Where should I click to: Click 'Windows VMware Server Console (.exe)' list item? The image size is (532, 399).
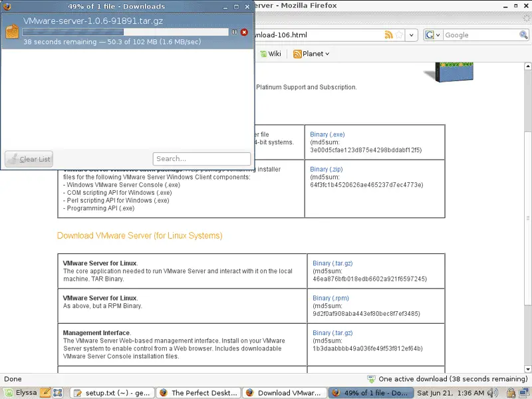pyautogui.click(x=123, y=185)
